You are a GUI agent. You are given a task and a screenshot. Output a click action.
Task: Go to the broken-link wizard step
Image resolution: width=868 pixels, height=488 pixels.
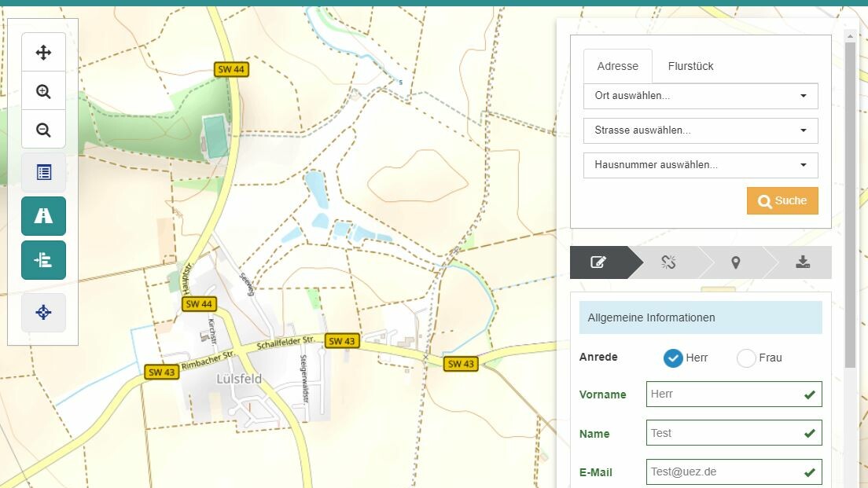point(668,262)
